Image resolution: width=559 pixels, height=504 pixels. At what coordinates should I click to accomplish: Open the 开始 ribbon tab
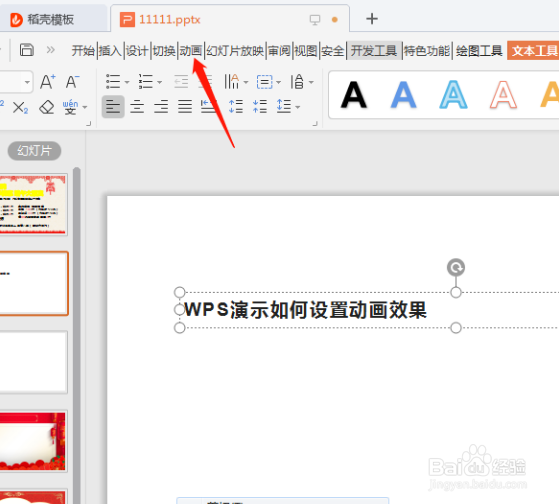point(83,51)
